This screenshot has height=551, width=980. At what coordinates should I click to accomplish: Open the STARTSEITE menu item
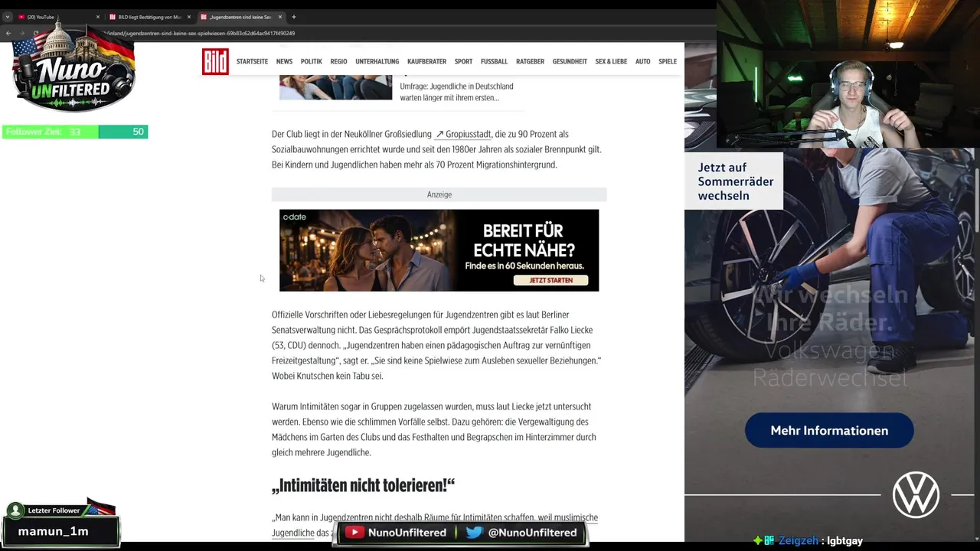(252, 61)
